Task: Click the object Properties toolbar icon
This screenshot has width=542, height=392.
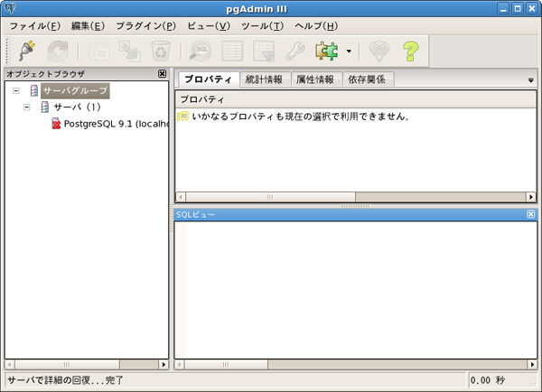Action: point(98,51)
